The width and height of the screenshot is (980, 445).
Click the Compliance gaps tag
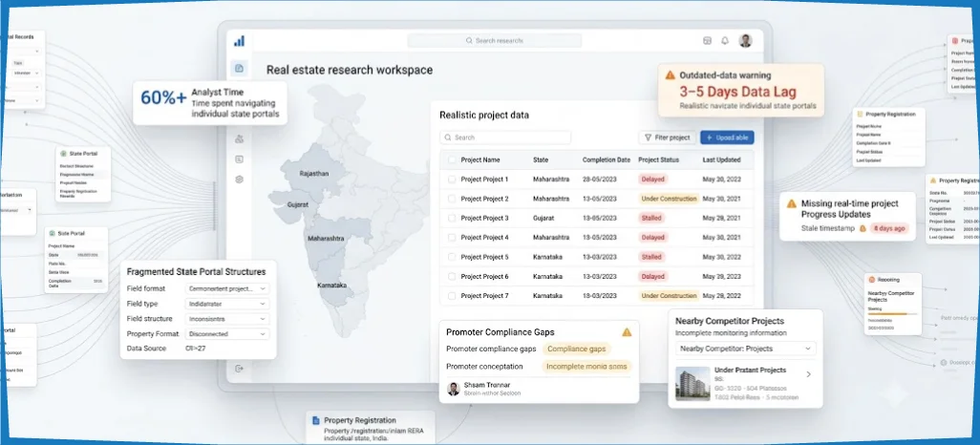point(576,349)
